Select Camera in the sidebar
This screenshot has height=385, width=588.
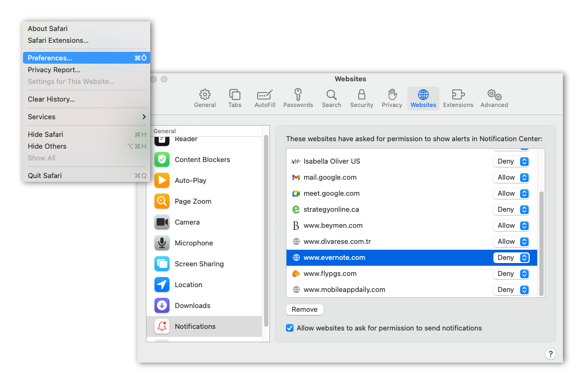coord(187,222)
